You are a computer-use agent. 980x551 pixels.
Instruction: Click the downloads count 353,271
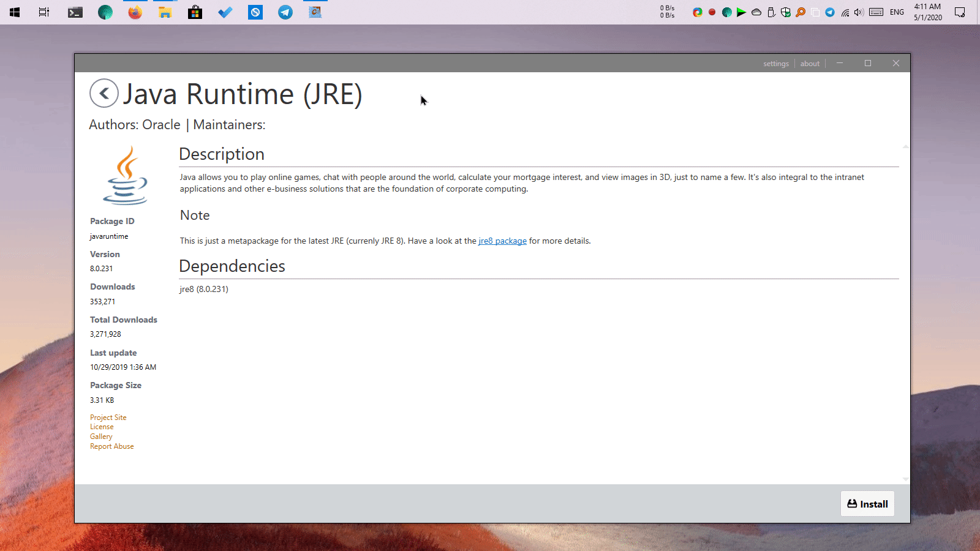pos(102,302)
